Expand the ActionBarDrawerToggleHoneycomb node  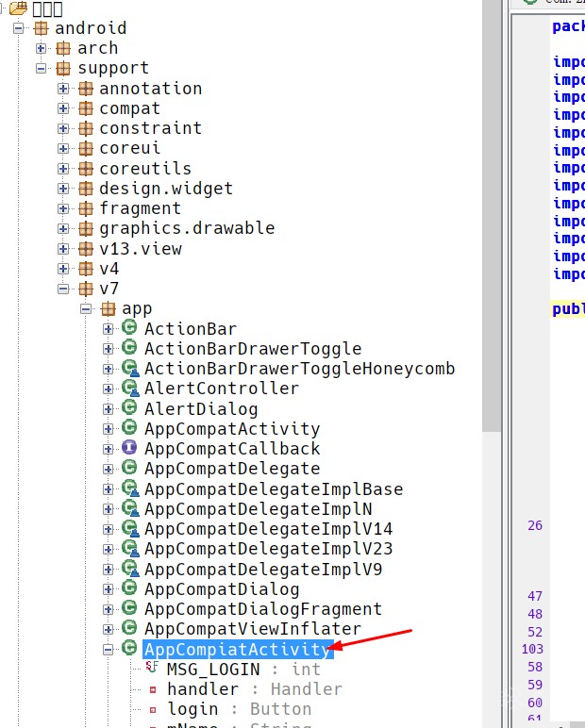[108, 369]
